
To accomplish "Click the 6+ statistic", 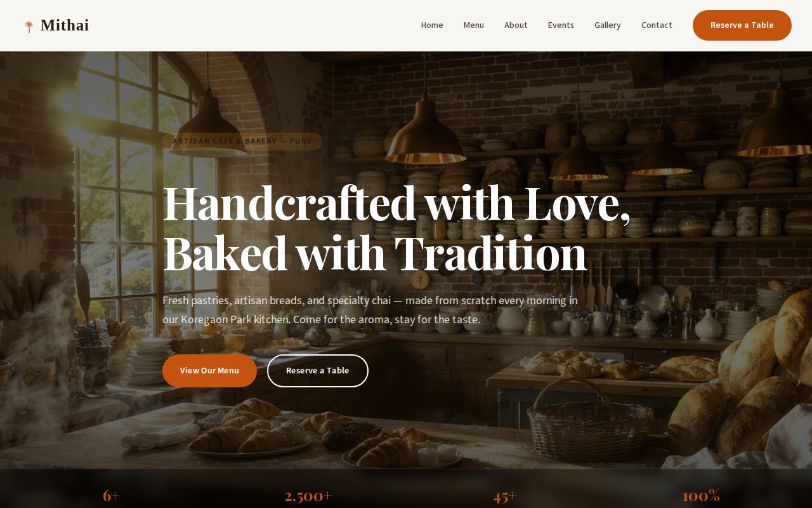I will 111,496.
